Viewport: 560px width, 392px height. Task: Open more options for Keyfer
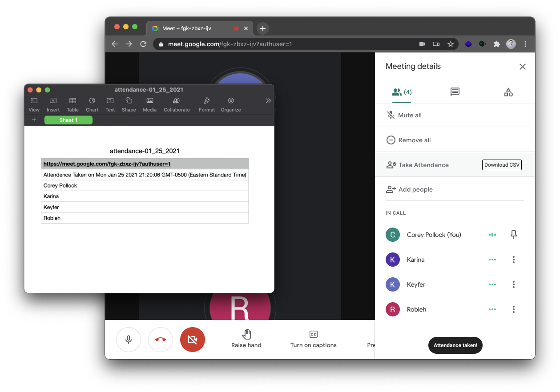[514, 284]
